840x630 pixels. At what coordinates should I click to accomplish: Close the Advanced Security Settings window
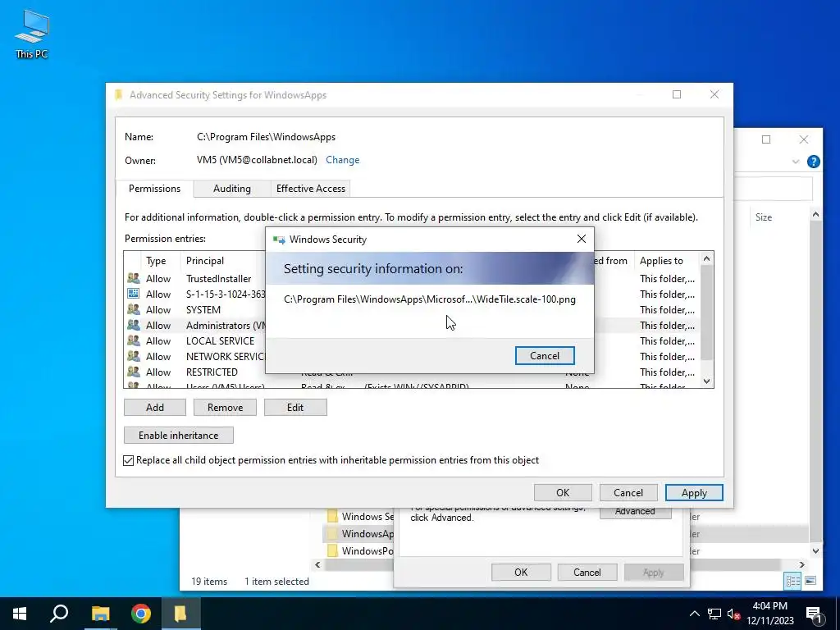point(714,94)
